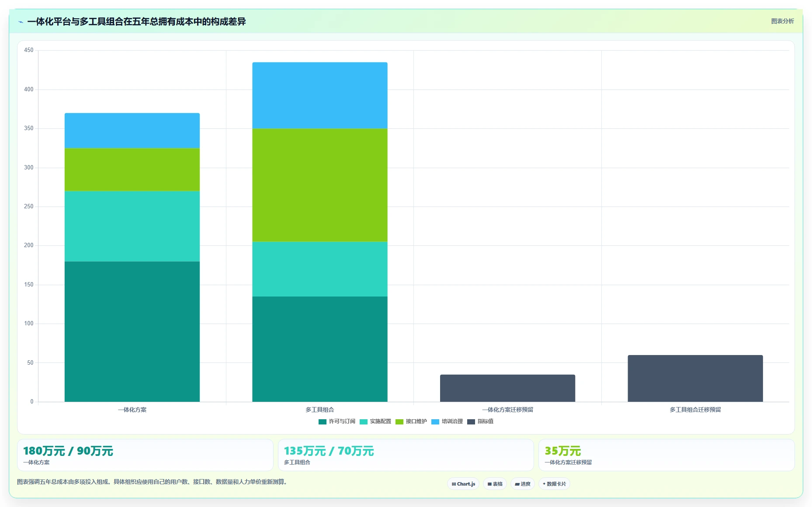Click the 450 y-axis tick value
This screenshot has width=812, height=507.
coord(29,50)
